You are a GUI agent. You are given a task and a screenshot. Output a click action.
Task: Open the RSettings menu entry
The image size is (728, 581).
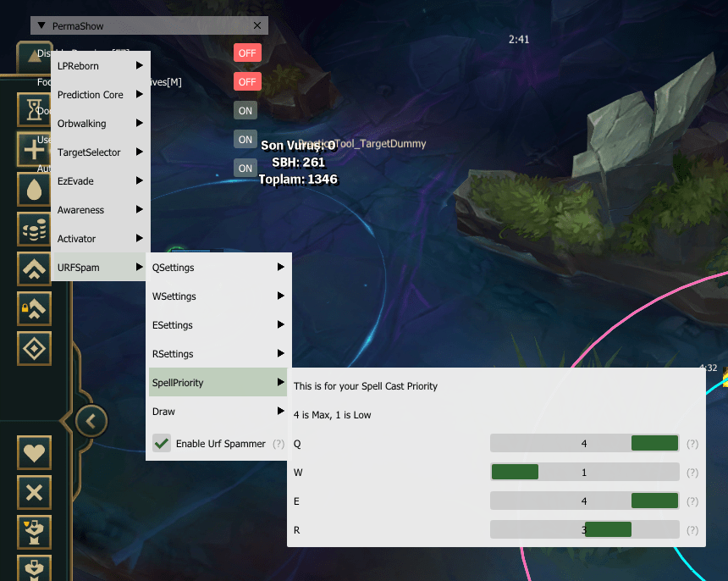pyautogui.click(x=218, y=353)
